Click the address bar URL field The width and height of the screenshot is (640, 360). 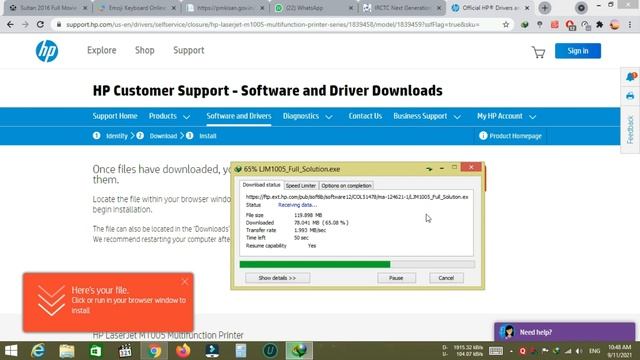pyautogui.click(x=273, y=24)
